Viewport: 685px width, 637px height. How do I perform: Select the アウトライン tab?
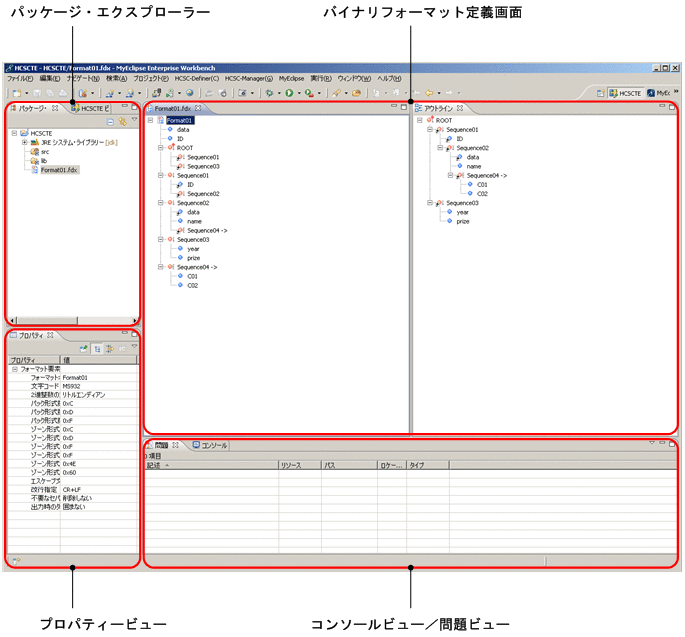pyautogui.click(x=438, y=108)
